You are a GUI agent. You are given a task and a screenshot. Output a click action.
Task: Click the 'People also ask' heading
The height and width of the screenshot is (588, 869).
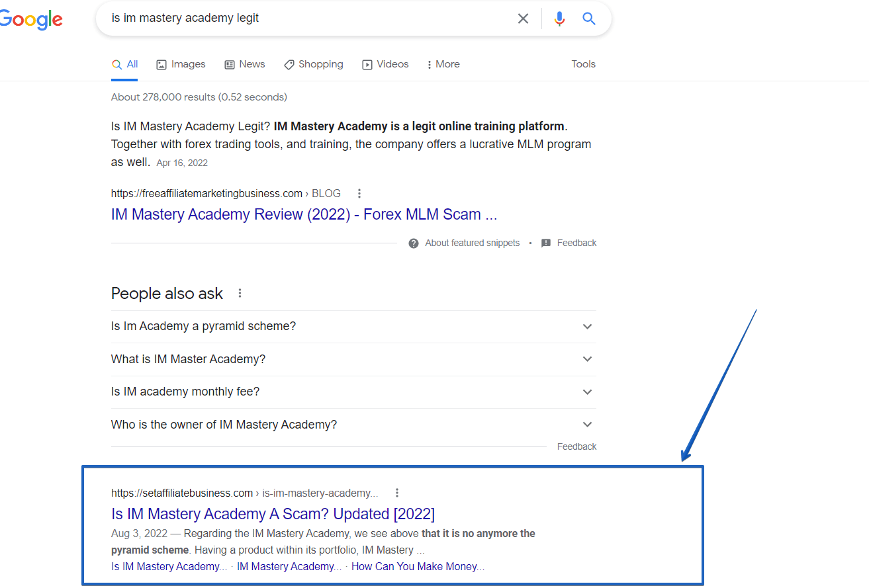point(167,294)
